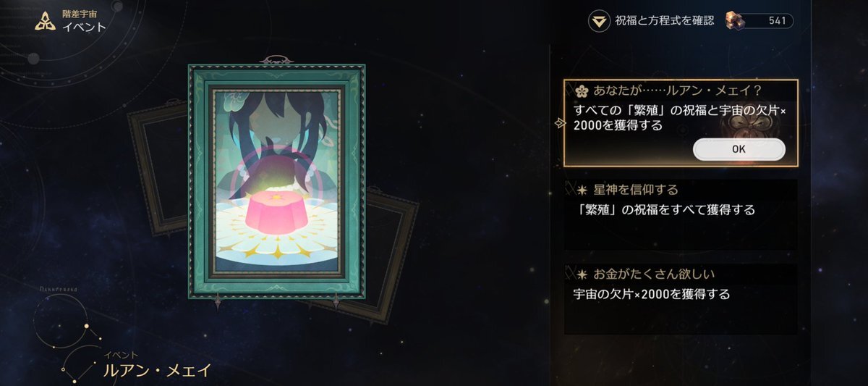
Task: Choose the お金がたくさん欲しい option
Action: tap(681, 299)
